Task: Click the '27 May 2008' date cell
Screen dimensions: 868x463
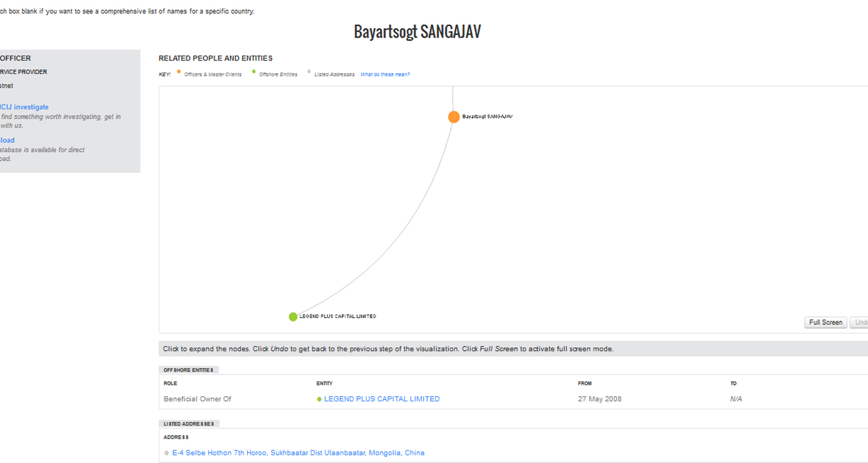Action: point(599,399)
